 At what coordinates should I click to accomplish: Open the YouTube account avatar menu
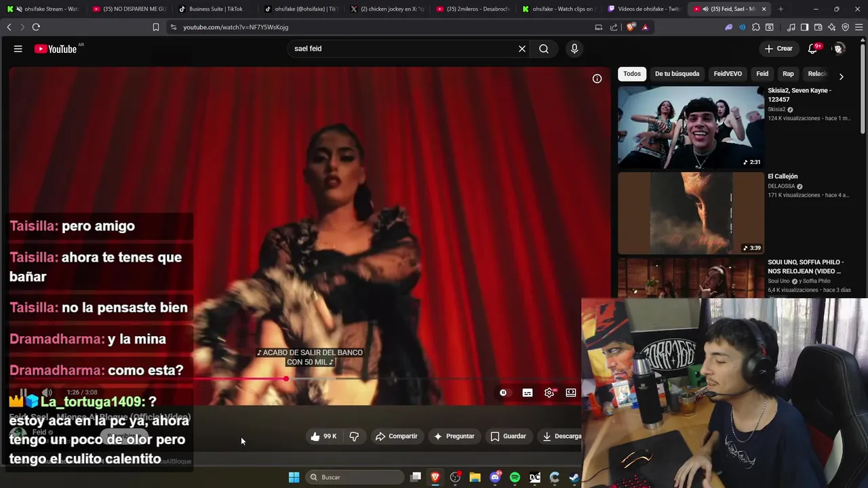[839, 49]
